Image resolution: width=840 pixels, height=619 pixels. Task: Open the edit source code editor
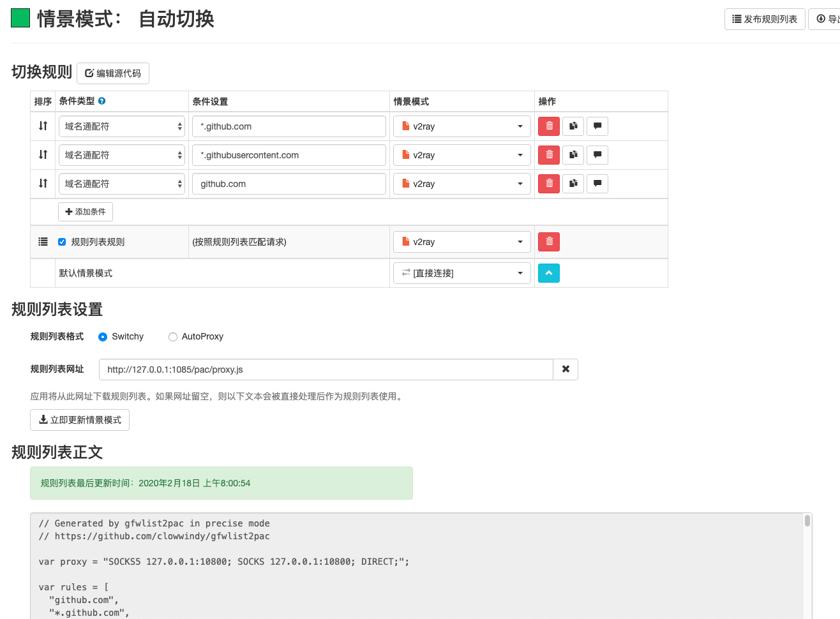coord(112,73)
